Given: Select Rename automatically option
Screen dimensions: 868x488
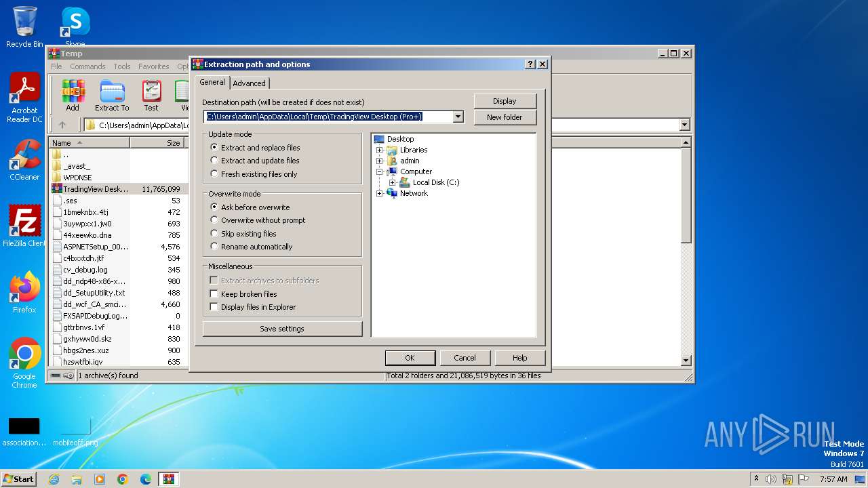Looking at the screenshot, I should (251, 247).
